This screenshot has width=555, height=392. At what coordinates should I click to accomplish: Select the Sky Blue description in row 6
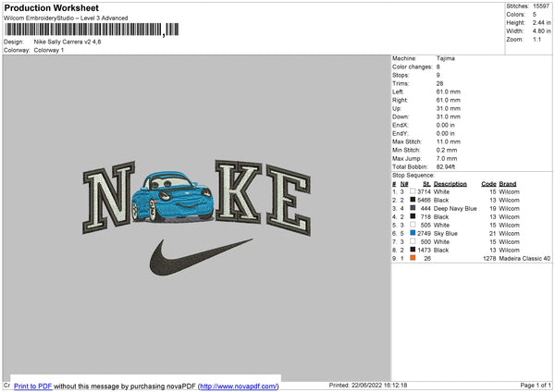[x=445, y=233]
